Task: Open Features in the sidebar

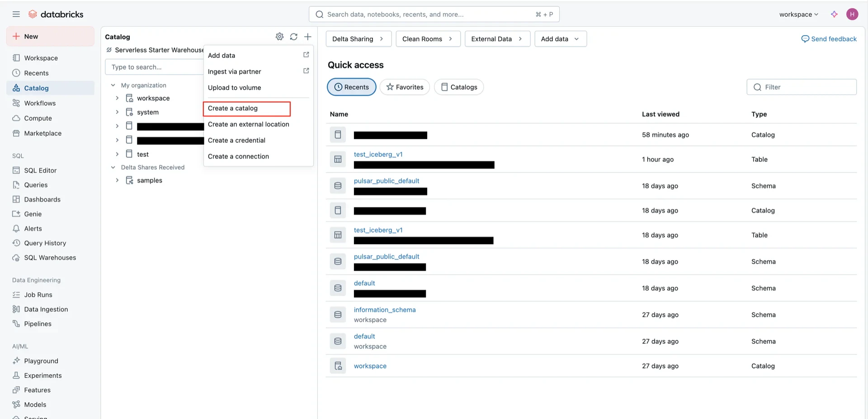Action: [x=50, y=390]
